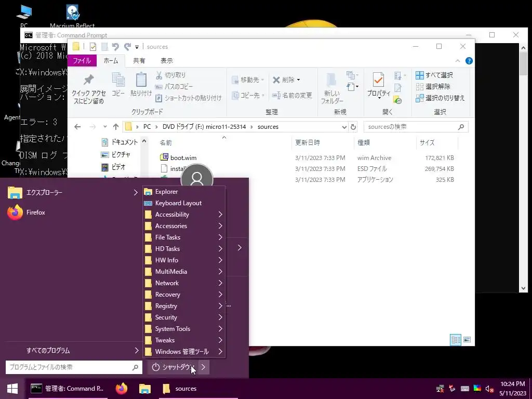Expand the MultiMedia folder
This screenshot has height=399, width=532.
(184, 271)
